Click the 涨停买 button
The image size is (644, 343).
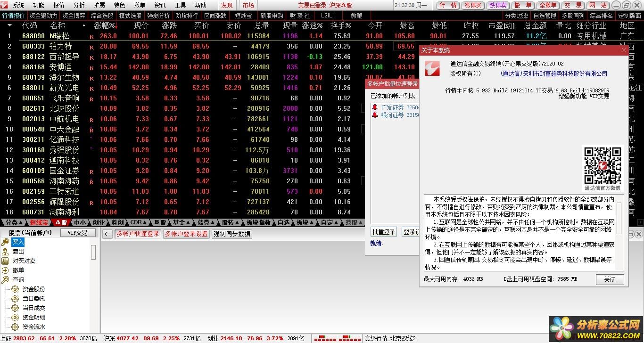click(473, 5)
